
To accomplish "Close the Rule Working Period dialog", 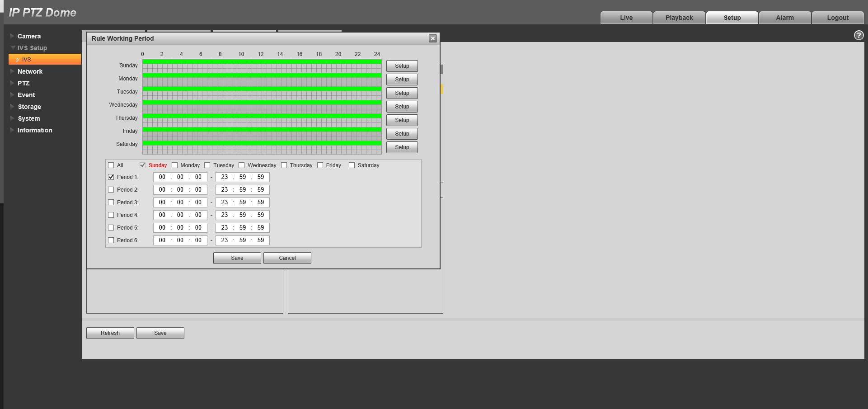I will [432, 38].
